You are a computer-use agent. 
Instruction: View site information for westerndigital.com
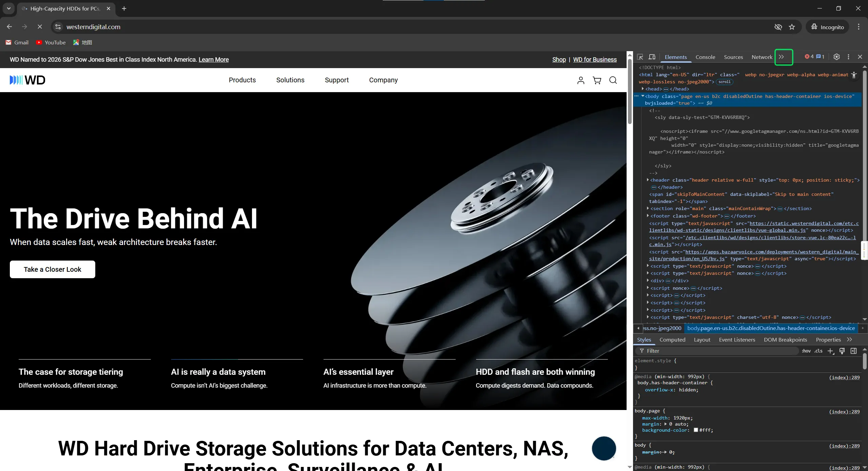pos(58,27)
